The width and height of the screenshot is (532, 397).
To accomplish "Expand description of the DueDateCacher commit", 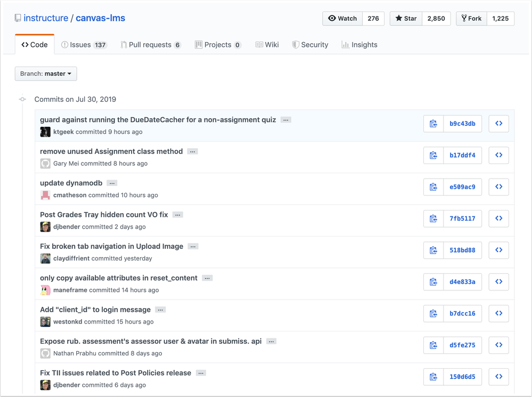I will click(x=285, y=119).
